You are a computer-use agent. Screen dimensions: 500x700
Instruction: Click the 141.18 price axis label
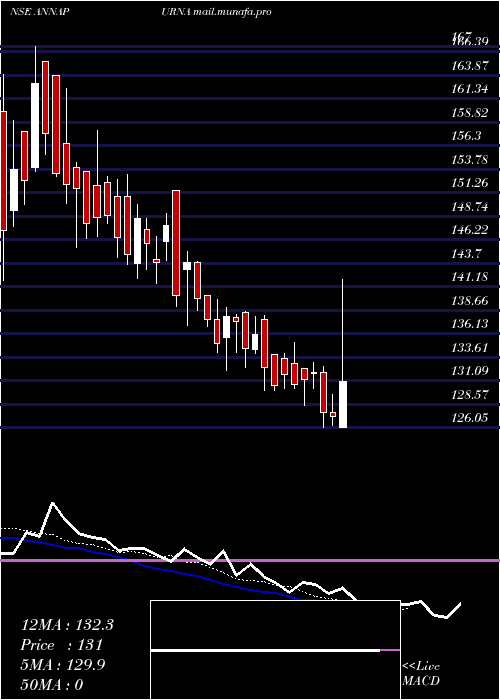coord(469,277)
